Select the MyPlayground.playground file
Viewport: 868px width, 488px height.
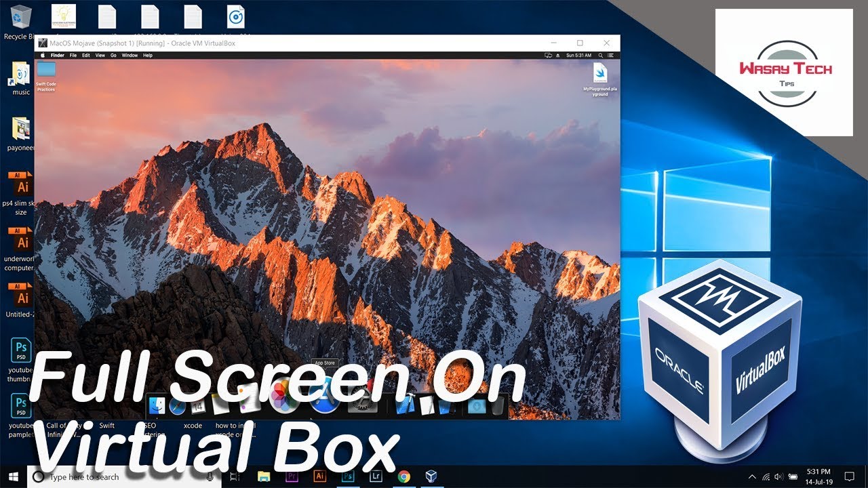[600, 80]
